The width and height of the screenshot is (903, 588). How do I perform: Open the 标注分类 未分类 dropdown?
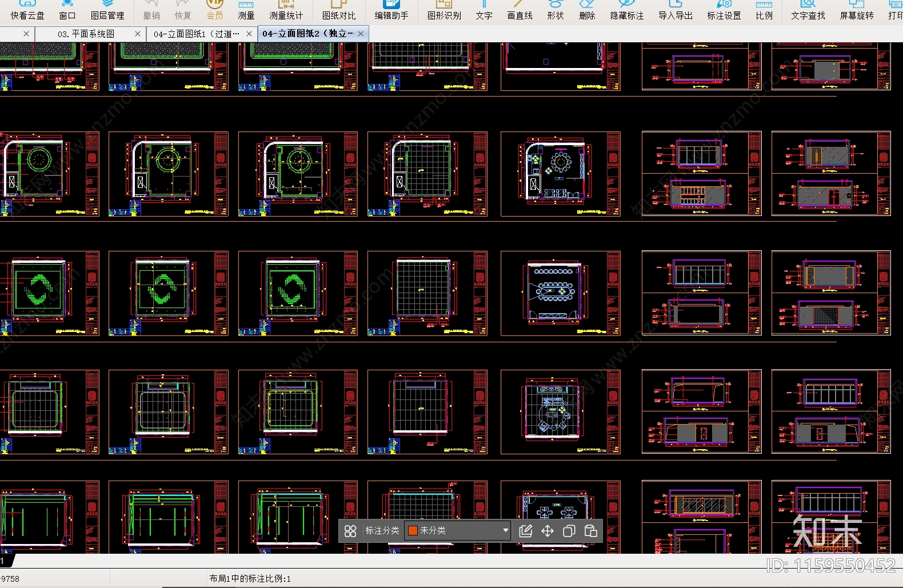coord(457,531)
